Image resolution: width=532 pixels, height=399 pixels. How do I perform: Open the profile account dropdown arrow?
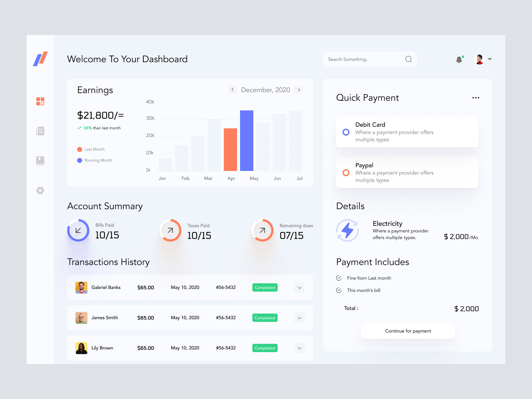(x=490, y=59)
